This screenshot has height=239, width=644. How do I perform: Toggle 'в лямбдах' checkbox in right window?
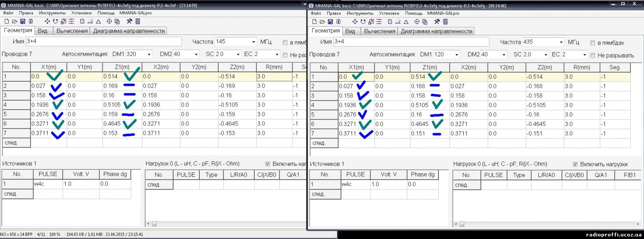[x=592, y=43]
